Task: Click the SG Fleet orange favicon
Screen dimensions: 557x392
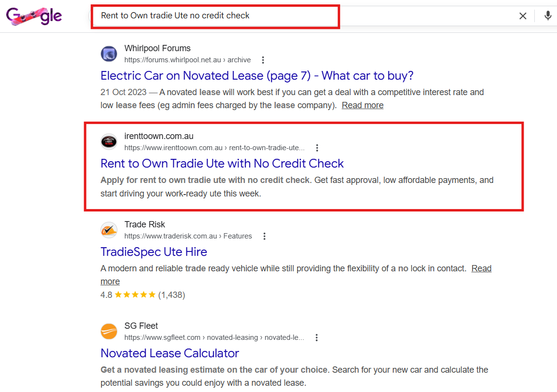Action: click(109, 331)
